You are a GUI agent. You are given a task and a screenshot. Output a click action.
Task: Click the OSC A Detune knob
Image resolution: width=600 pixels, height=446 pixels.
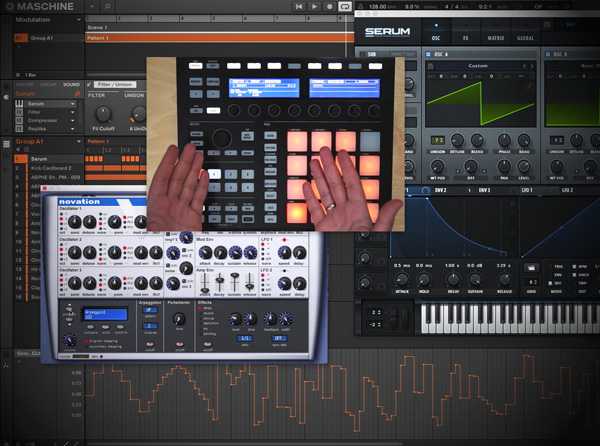[457, 140]
